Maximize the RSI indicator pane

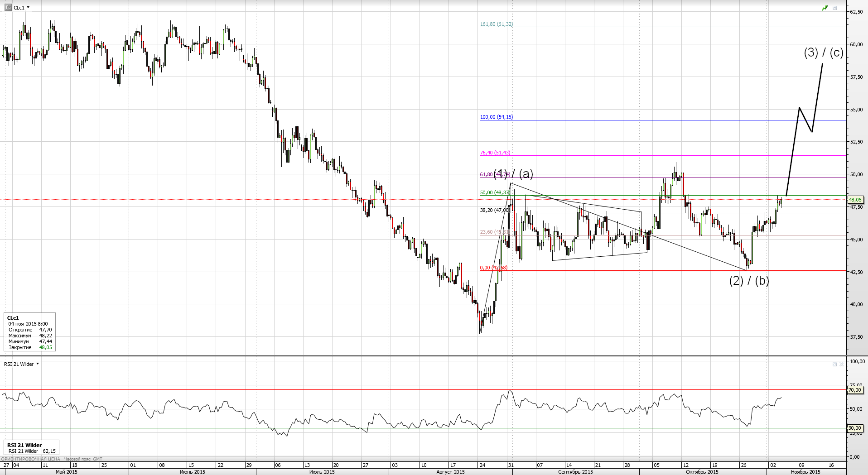coord(834,365)
